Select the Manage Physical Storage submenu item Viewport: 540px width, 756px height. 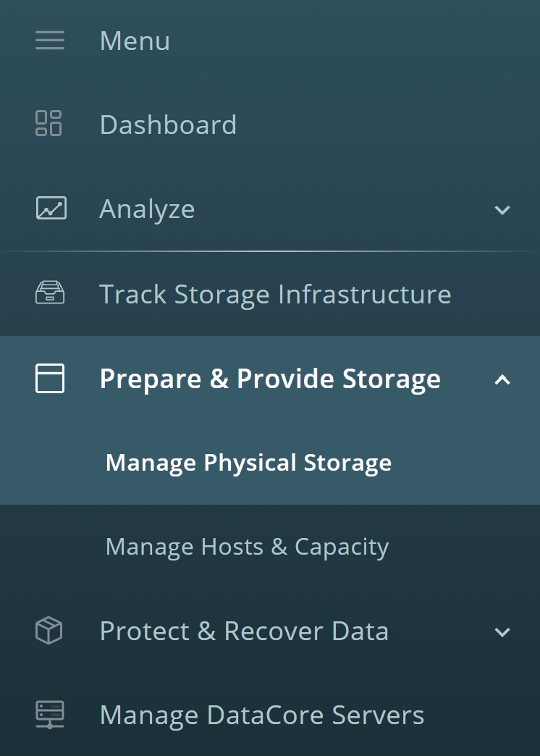click(x=248, y=463)
